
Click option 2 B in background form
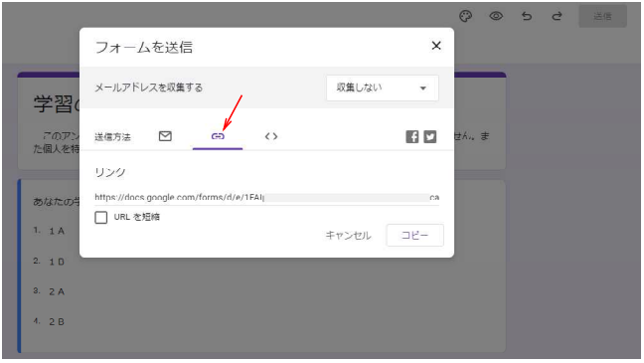[57, 322]
